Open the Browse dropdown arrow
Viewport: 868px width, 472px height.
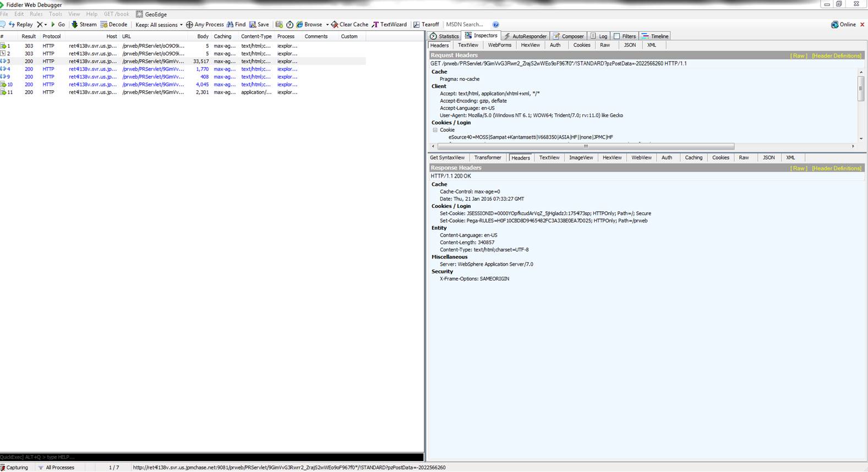[x=327, y=25]
